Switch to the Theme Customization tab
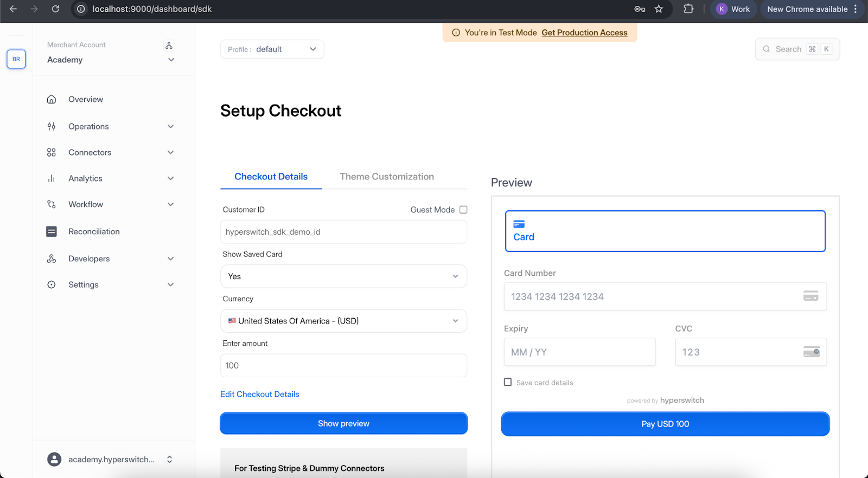Viewport: 868px width, 478px height. (387, 177)
